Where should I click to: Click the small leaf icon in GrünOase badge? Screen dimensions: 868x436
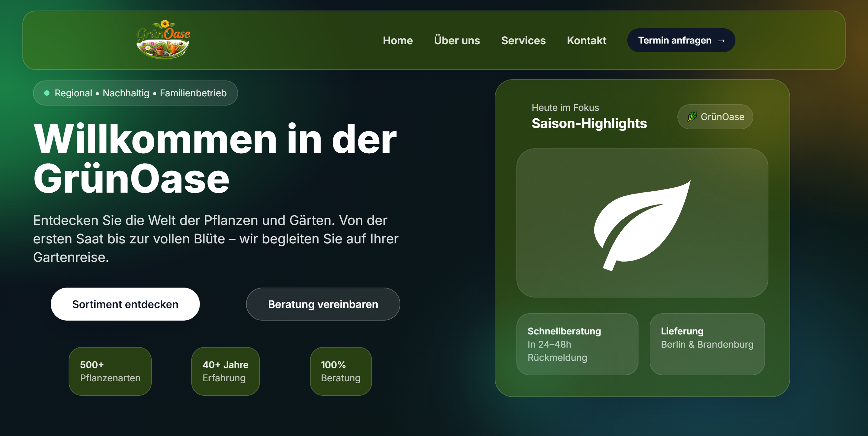click(692, 116)
